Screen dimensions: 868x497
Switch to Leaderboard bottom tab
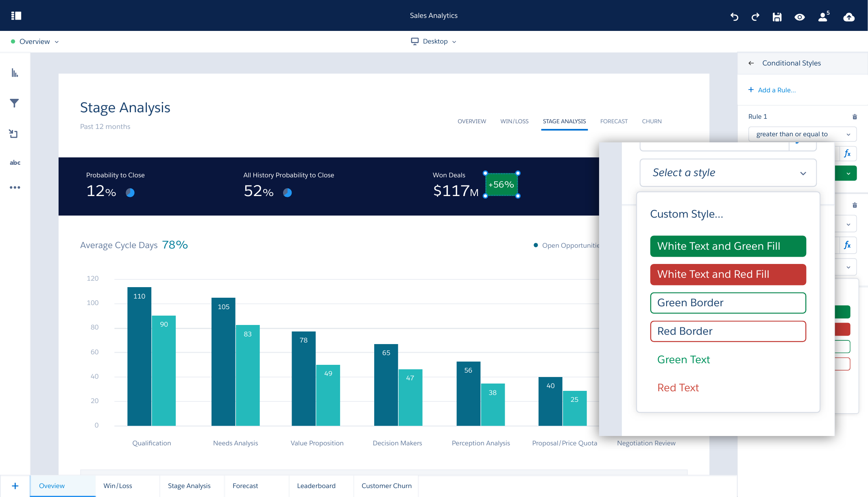click(321, 486)
